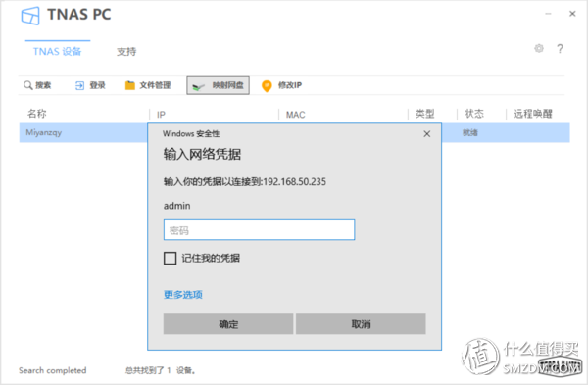Click the login arrow toolbar icon
Viewport: 588px width, 385px height.
coord(79,85)
